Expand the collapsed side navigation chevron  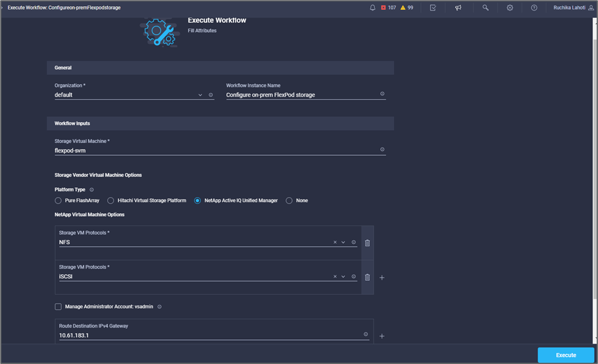pyautogui.click(x=3, y=7)
